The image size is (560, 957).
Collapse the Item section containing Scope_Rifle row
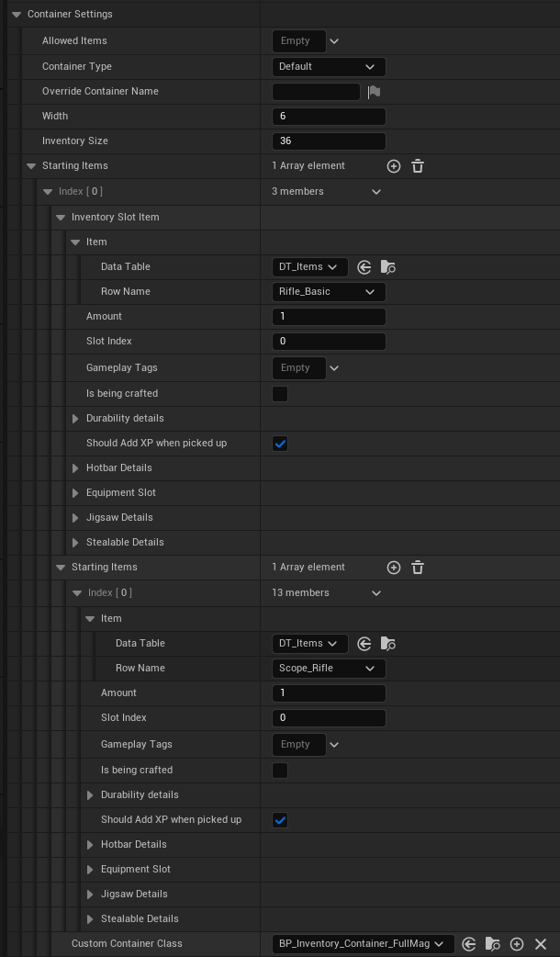point(90,619)
